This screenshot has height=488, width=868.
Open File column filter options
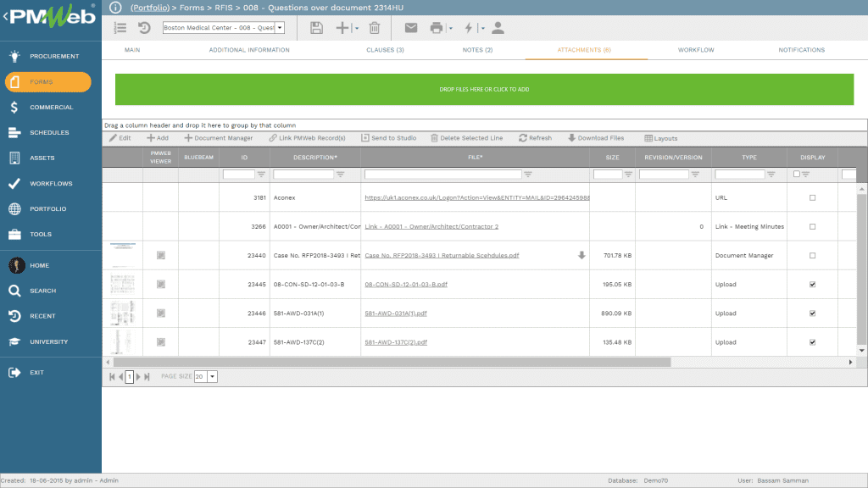click(x=528, y=174)
